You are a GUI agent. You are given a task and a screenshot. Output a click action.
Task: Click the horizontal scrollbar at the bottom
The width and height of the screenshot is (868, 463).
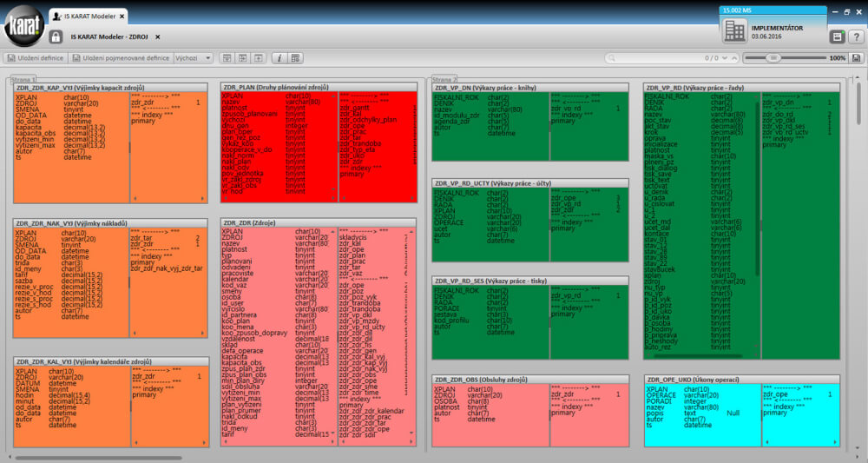coord(99,458)
